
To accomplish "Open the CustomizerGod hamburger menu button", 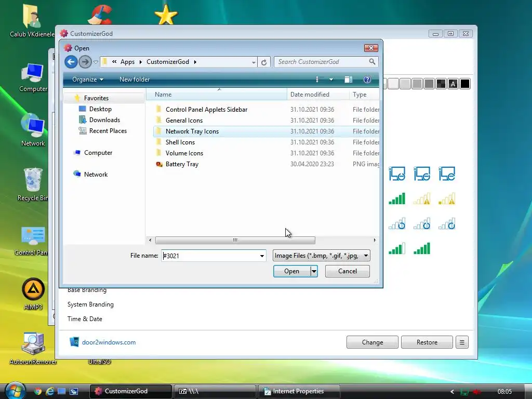I will click(462, 342).
